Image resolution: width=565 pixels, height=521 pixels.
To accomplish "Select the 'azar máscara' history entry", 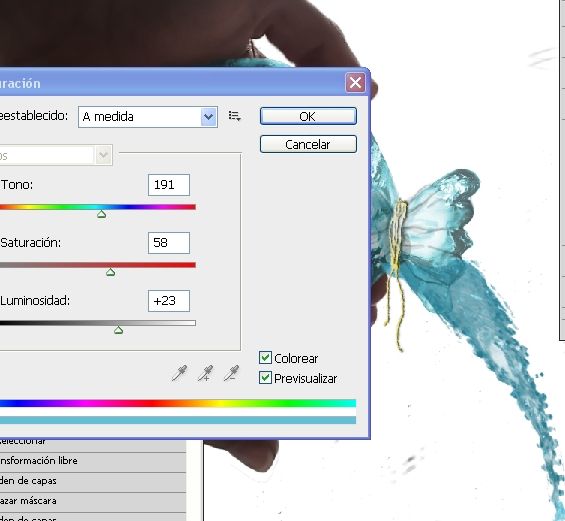I will click(93, 501).
